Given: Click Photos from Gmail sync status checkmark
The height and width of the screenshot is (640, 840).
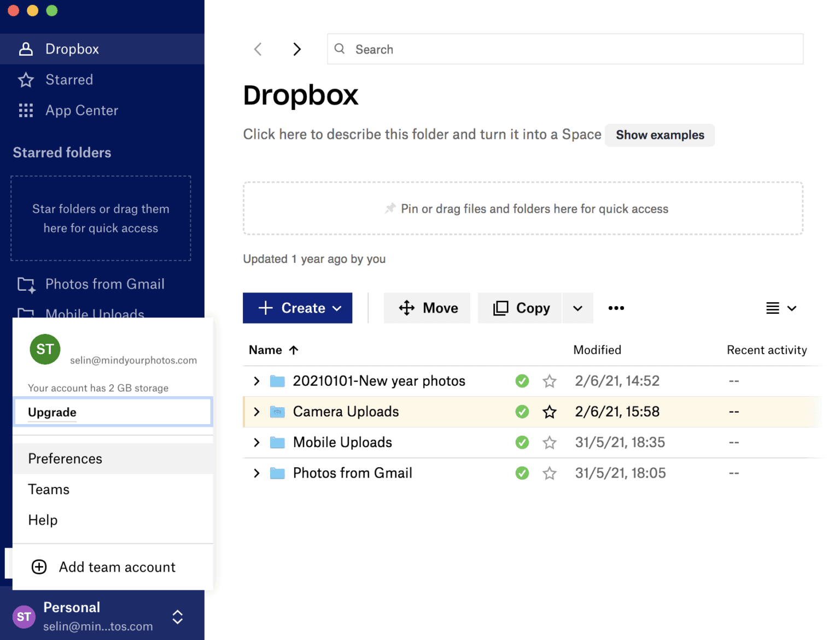Looking at the screenshot, I should tap(522, 473).
